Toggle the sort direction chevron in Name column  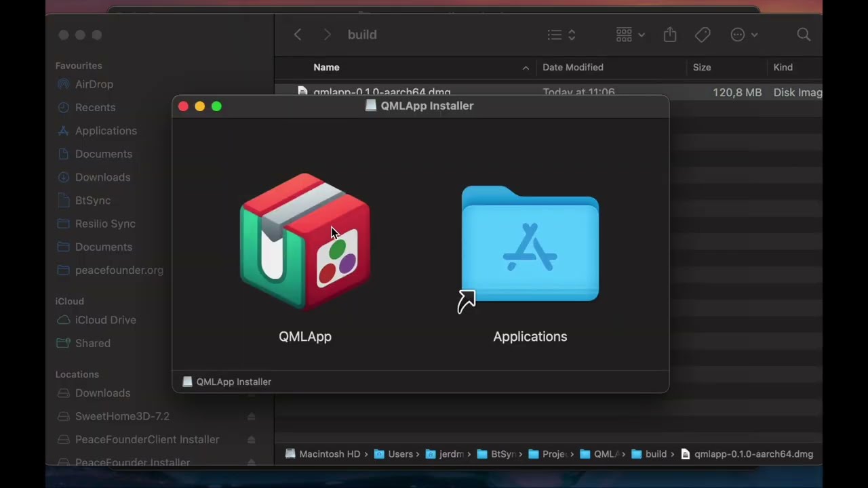pyautogui.click(x=526, y=68)
